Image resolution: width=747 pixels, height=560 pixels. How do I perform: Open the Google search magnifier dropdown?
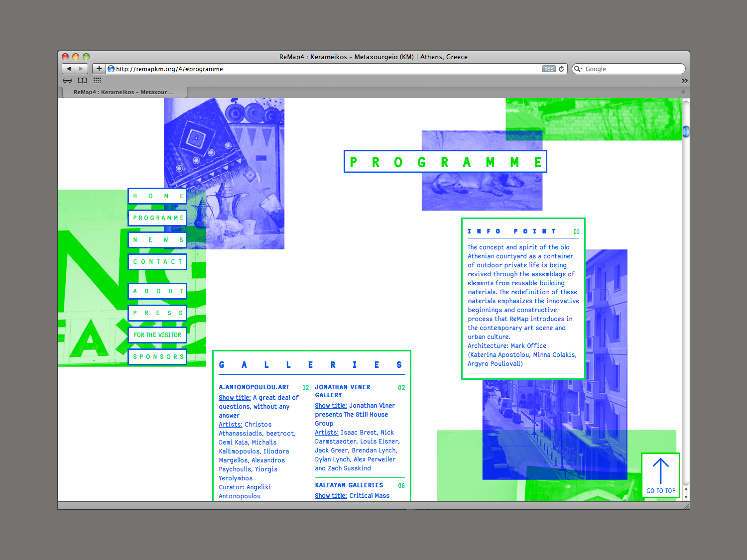pyautogui.click(x=578, y=69)
